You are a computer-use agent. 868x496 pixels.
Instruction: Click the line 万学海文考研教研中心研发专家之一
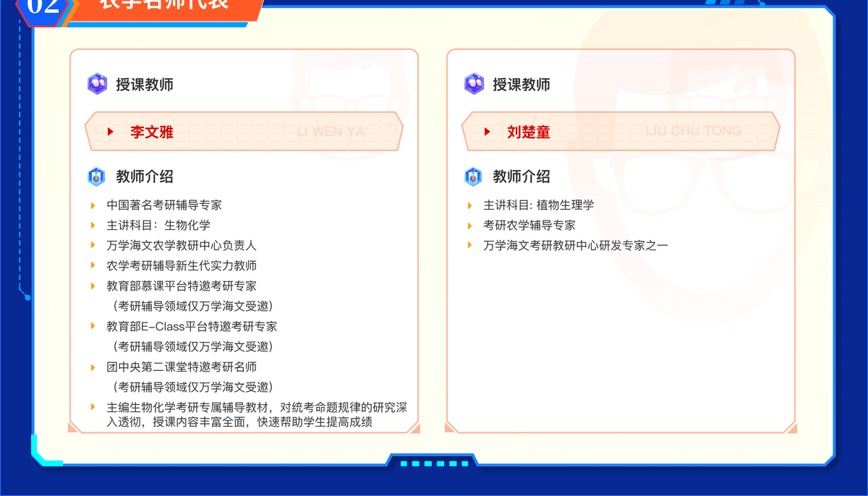click(x=576, y=246)
